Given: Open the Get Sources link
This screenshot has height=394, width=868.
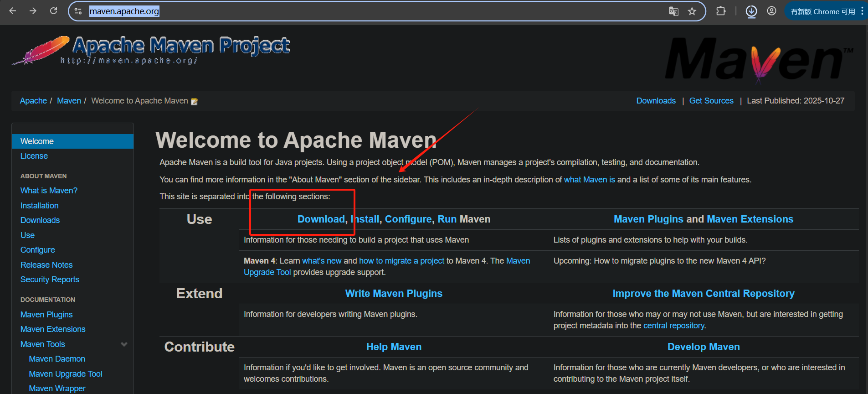Looking at the screenshot, I should 711,101.
